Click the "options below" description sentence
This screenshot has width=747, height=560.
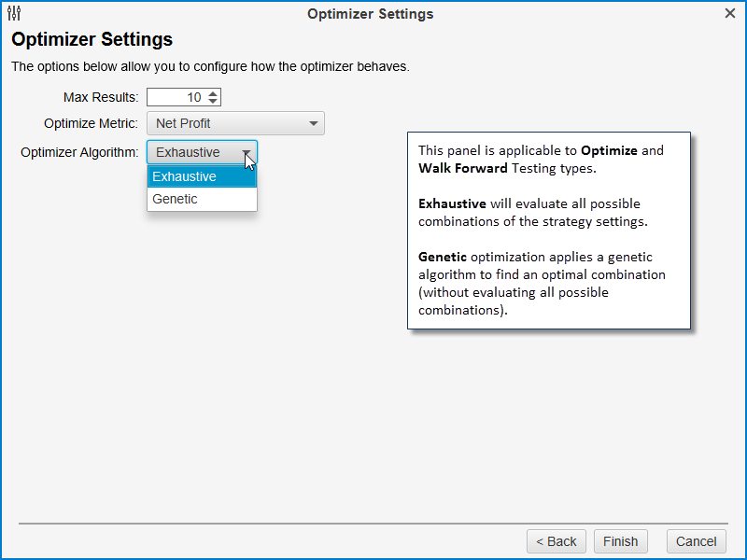coord(210,67)
